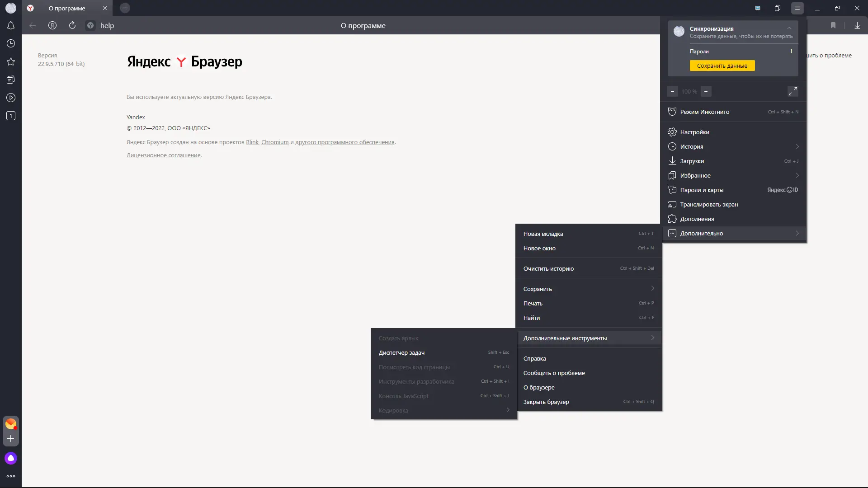Image resolution: width=868 pixels, height=488 pixels.
Task: Decrease zoom with minus button
Action: (x=672, y=91)
